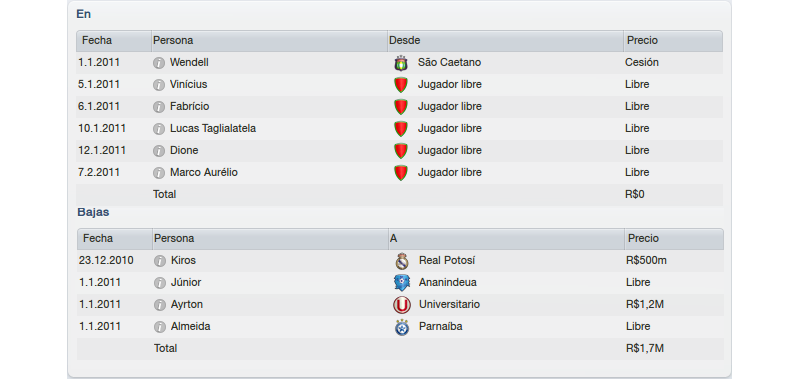The width and height of the screenshot is (800, 379).
Task: Click info icon beside Ayrton
Action: pyautogui.click(x=160, y=305)
